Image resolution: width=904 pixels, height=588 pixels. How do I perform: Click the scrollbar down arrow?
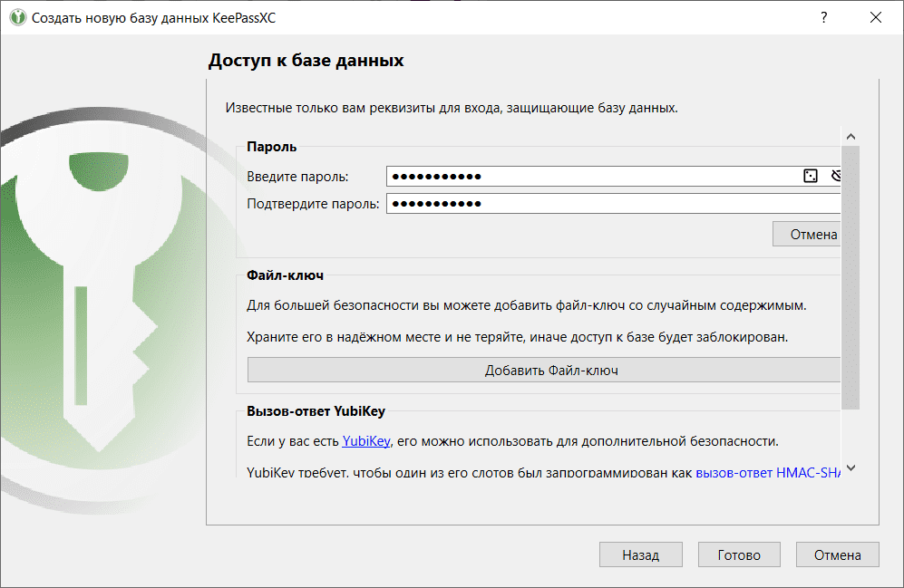851,468
